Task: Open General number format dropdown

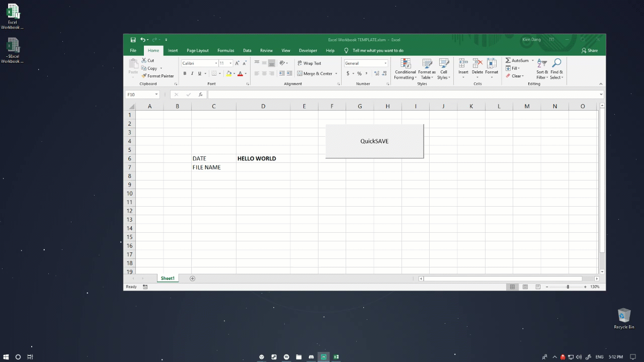Action: (x=385, y=63)
